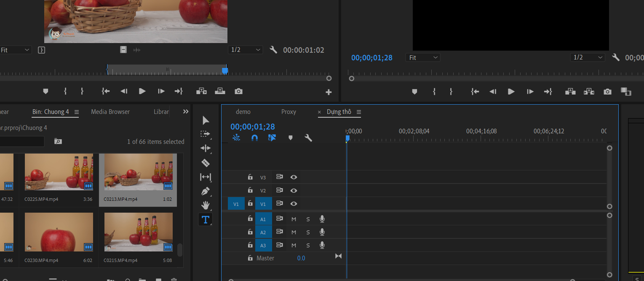This screenshot has width=644, height=281.
Task: Toggle lock on track V3
Action: click(x=250, y=177)
